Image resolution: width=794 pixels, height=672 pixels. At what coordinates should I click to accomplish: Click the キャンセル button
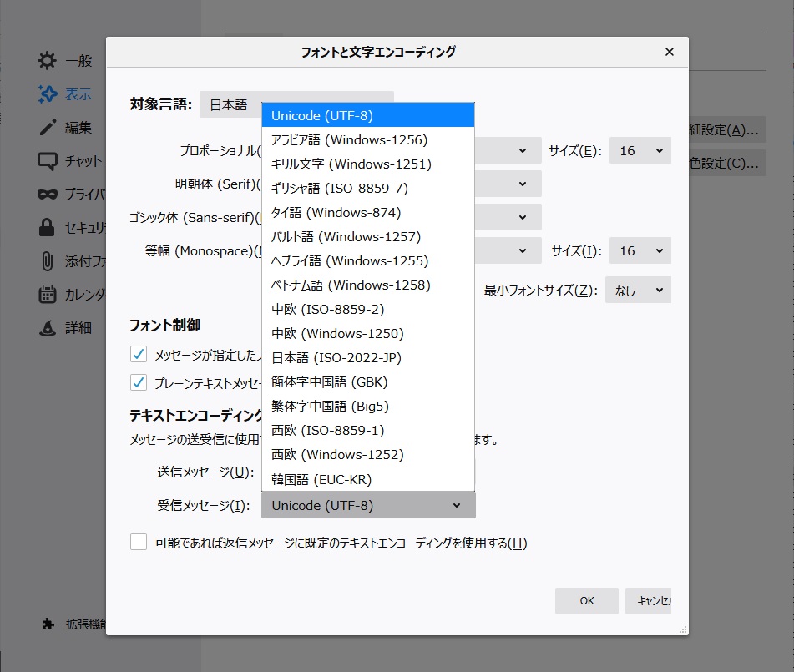pyautogui.click(x=649, y=600)
